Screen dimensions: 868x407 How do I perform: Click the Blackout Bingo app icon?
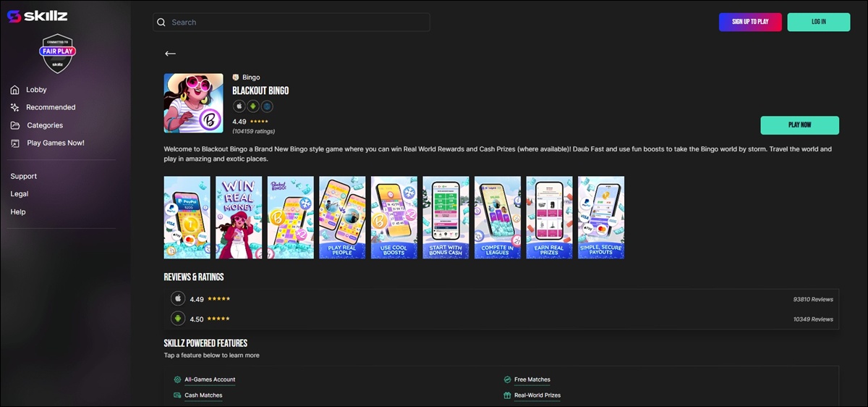pos(193,103)
